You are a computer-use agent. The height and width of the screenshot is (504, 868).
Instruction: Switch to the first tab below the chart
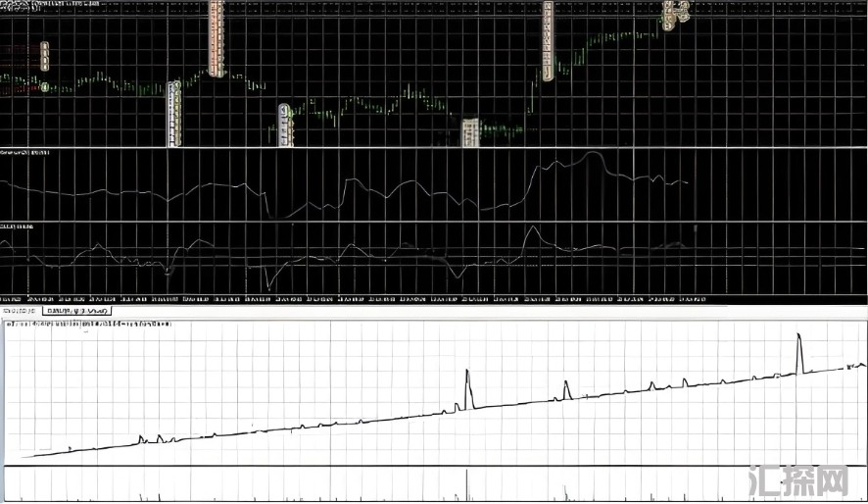pos(20,311)
